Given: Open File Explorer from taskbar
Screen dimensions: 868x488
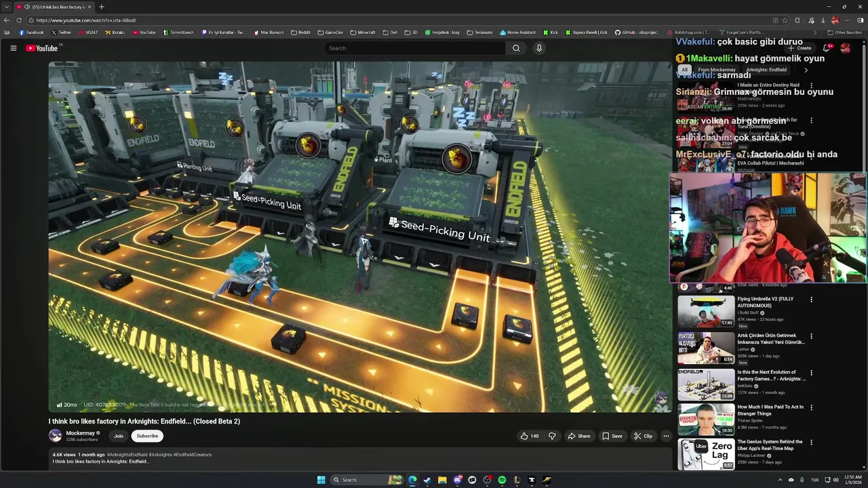Looking at the screenshot, I should [x=442, y=480].
